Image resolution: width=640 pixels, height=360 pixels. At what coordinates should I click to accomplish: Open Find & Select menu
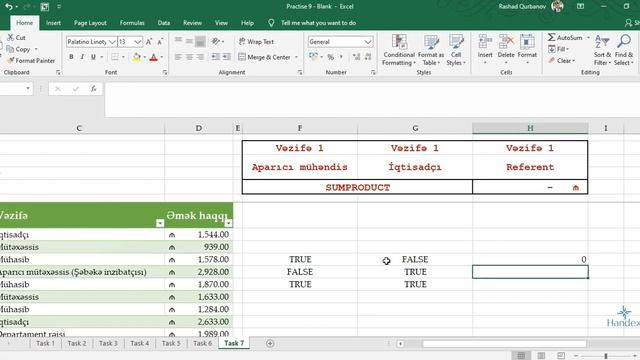coord(624,50)
